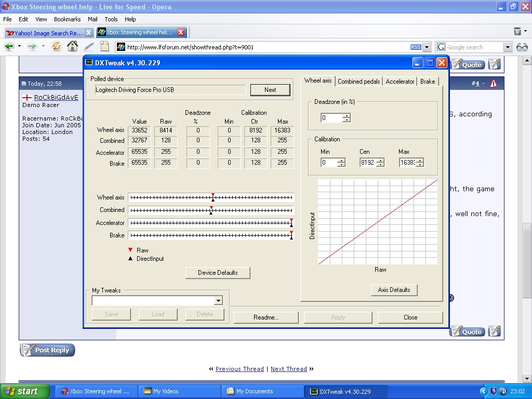This screenshot has width=532, height=399.
Task: Click the wand icon in Opera toolbar
Action: 89,46
